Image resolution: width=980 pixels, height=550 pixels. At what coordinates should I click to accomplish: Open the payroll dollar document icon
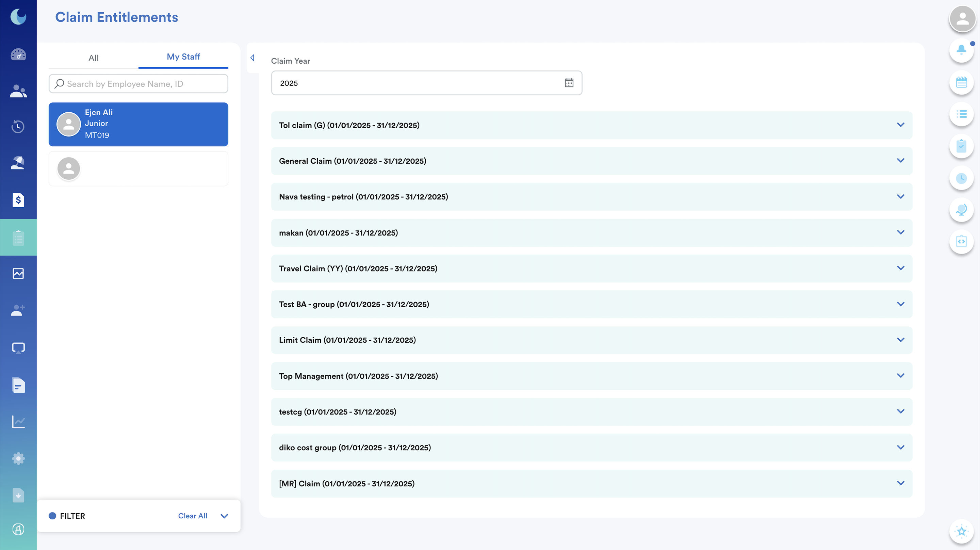coord(18,200)
